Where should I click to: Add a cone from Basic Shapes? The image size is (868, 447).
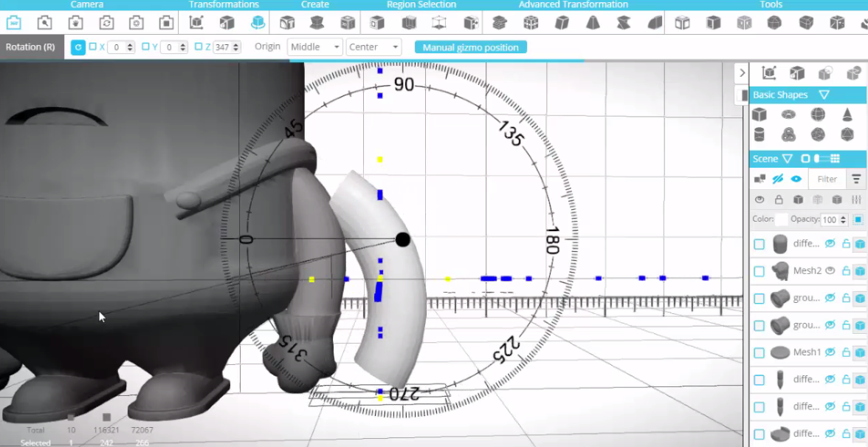pos(847,115)
